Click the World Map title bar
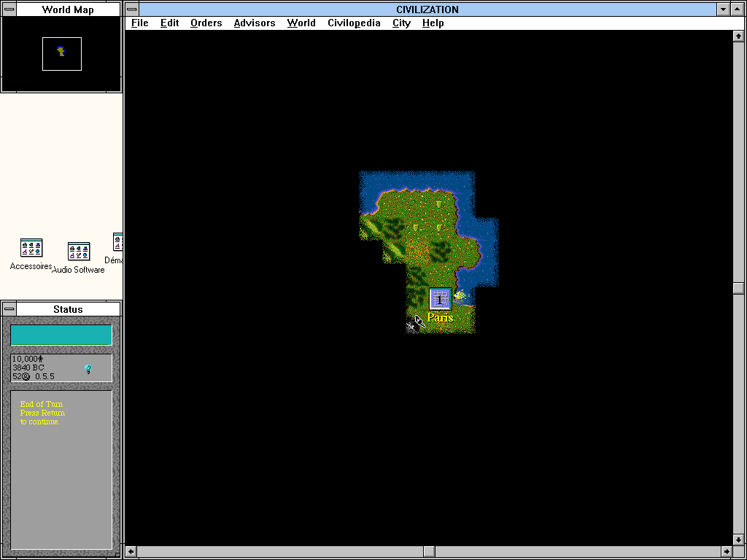The width and height of the screenshot is (747, 560). 68,9
